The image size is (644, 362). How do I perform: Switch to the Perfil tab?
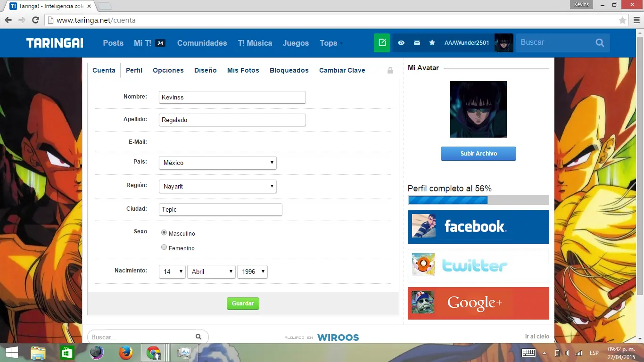tap(134, 70)
